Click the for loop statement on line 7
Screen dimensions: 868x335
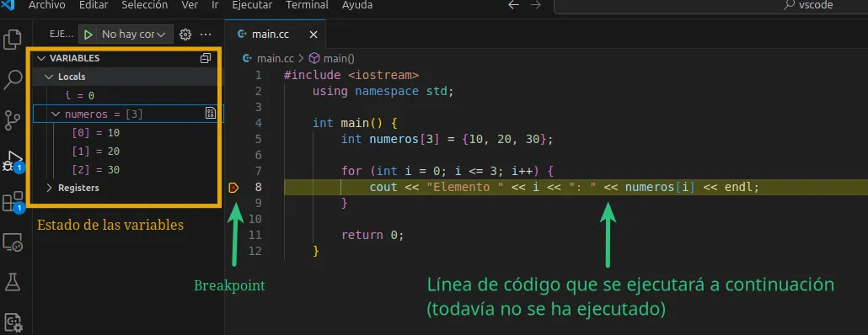click(x=447, y=172)
